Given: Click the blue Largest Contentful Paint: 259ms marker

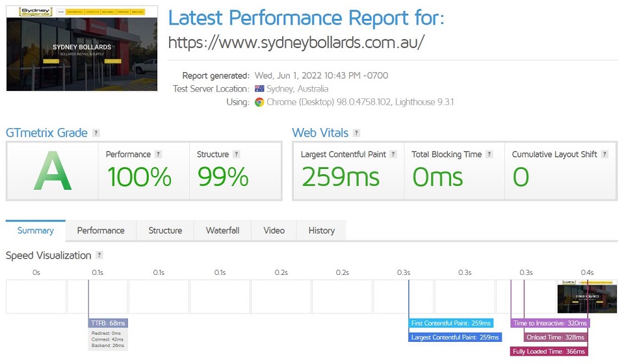Looking at the screenshot, I should point(455,337).
